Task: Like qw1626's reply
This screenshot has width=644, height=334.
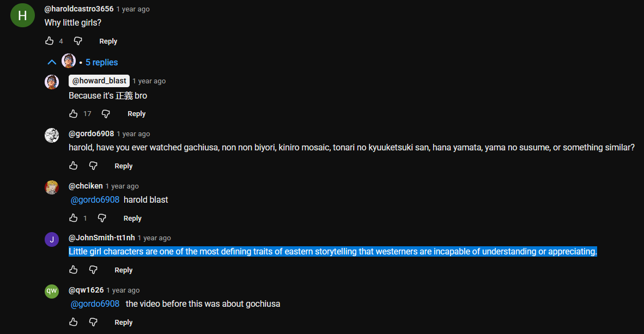Action: click(x=74, y=323)
